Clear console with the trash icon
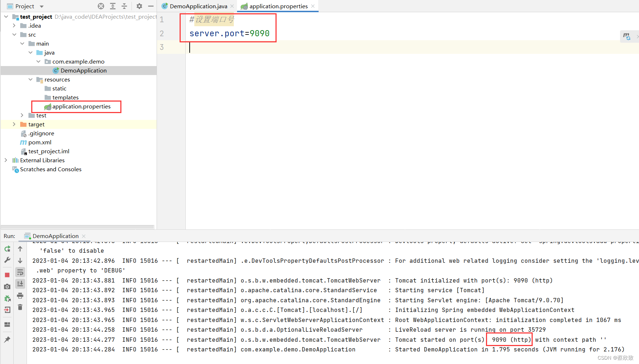 point(20,307)
